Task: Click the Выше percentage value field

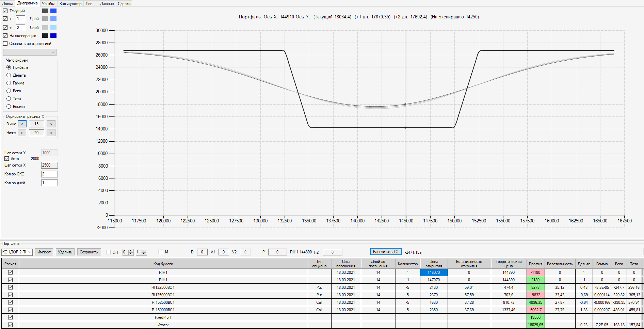Action: 36,124
